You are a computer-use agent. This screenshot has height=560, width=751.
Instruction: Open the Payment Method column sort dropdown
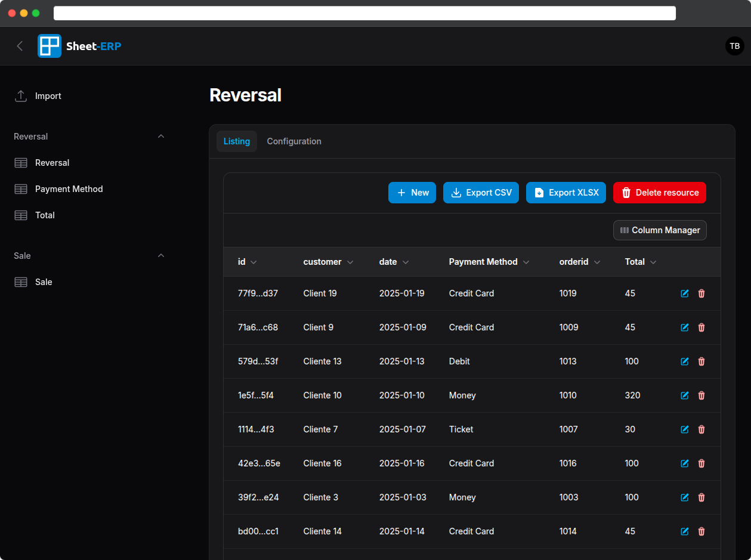(526, 262)
